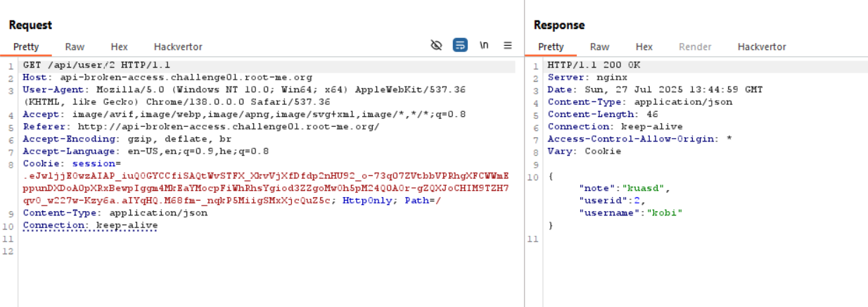Switch to the Request Raw tab

(x=75, y=46)
